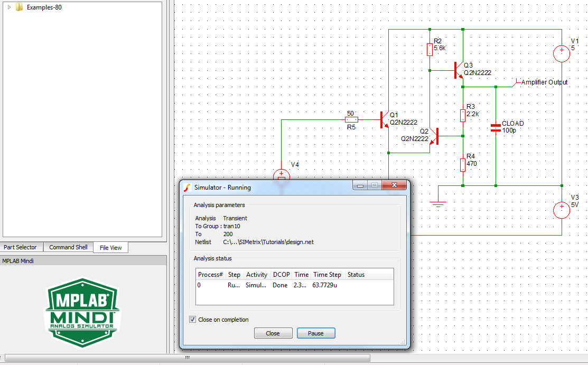Viewport: 588px width, 365px height.
Task: Click the horizontal scrollbar at the bottom
Action: (187, 358)
